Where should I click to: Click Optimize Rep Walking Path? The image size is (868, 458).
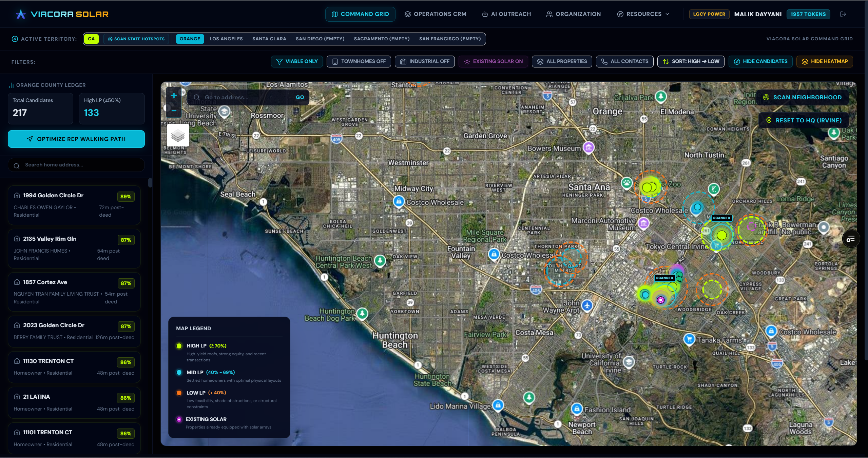click(76, 139)
